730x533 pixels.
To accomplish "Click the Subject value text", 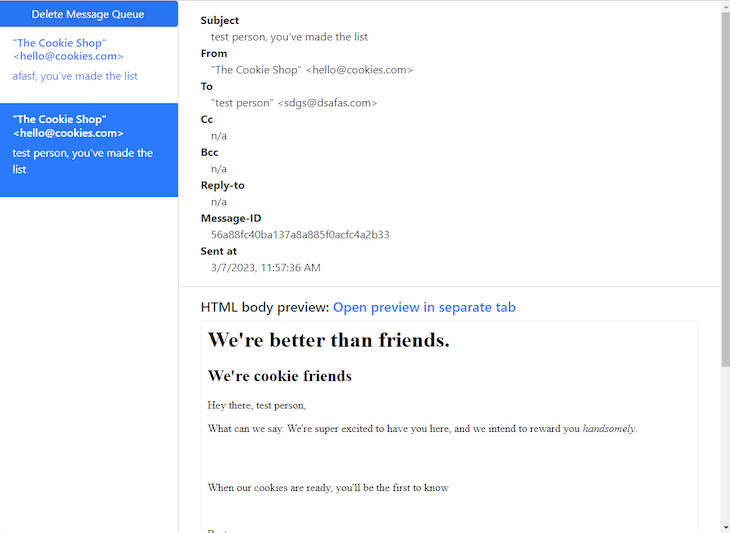I will (289, 37).
